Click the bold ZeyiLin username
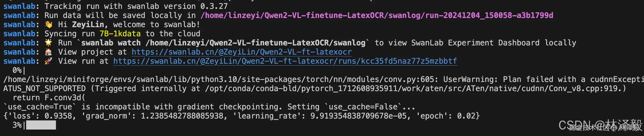644x136 pixels. coord(88,24)
